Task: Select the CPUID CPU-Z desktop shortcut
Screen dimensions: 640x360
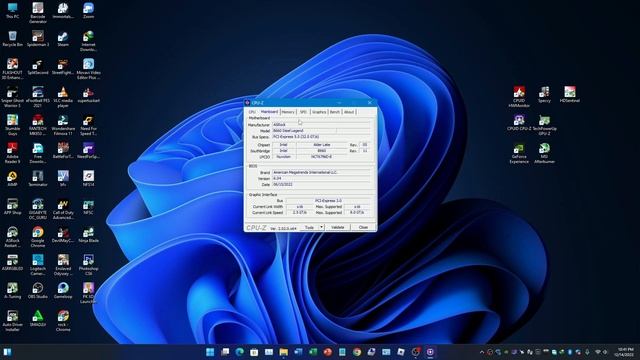Action: [x=519, y=123]
